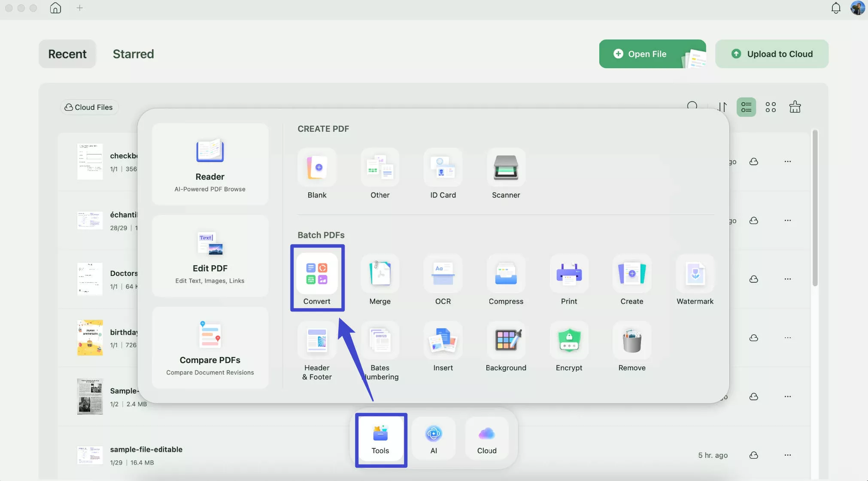Filter by Cloud Files
Image resolution: width=868 pixels, height=481 pixels.
pyautogui.click(x=89, y=107)
